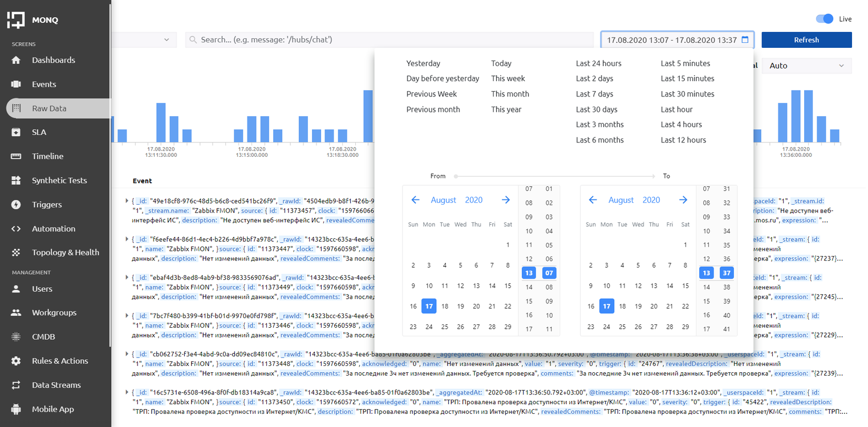Click the CMDB dotted icon
The image size is (868, 427).
[x=16, y=337]
